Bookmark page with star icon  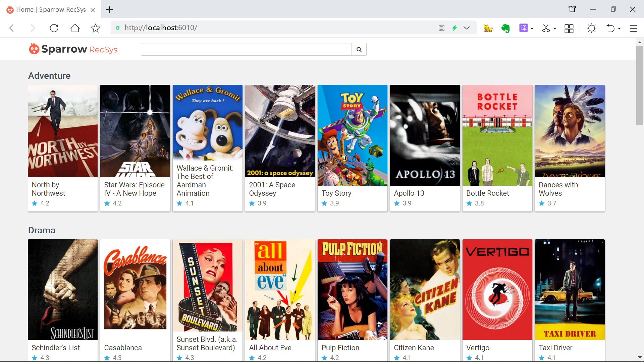click(96, 28)
